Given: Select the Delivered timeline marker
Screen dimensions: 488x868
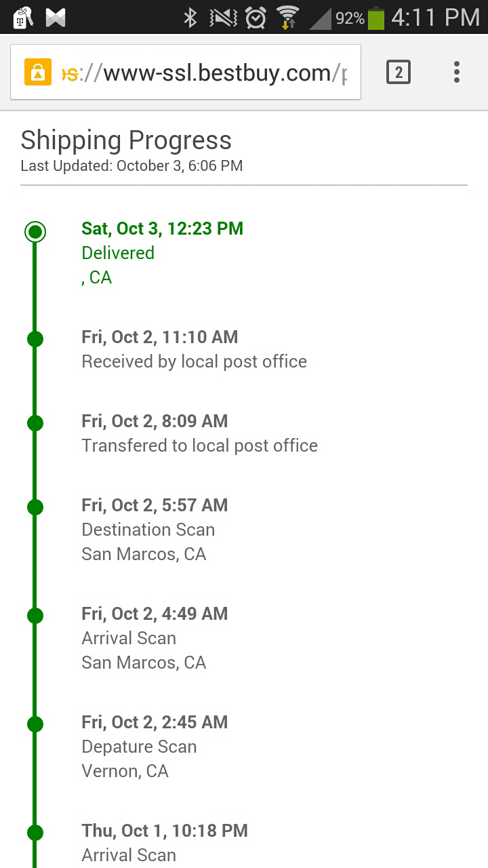Looking at the screenshot, I should [35, 232].
